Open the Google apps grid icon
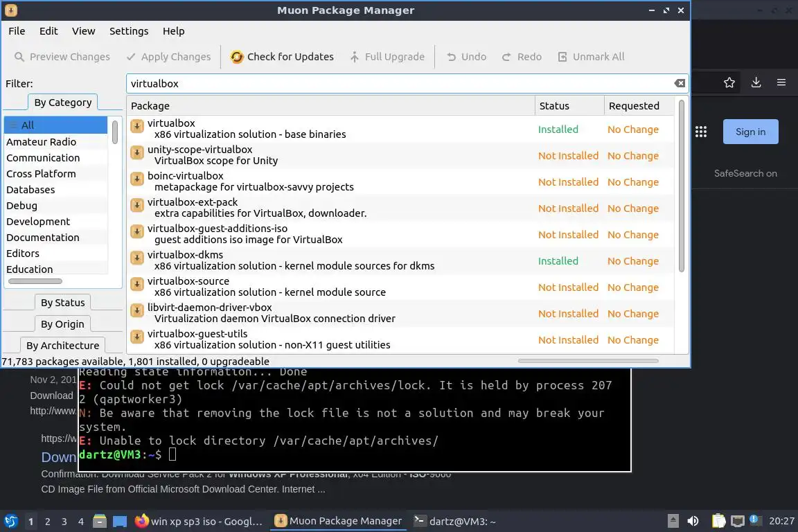This screenshot has width=798, height=532. pyautogui.click(x=701, y=132)
